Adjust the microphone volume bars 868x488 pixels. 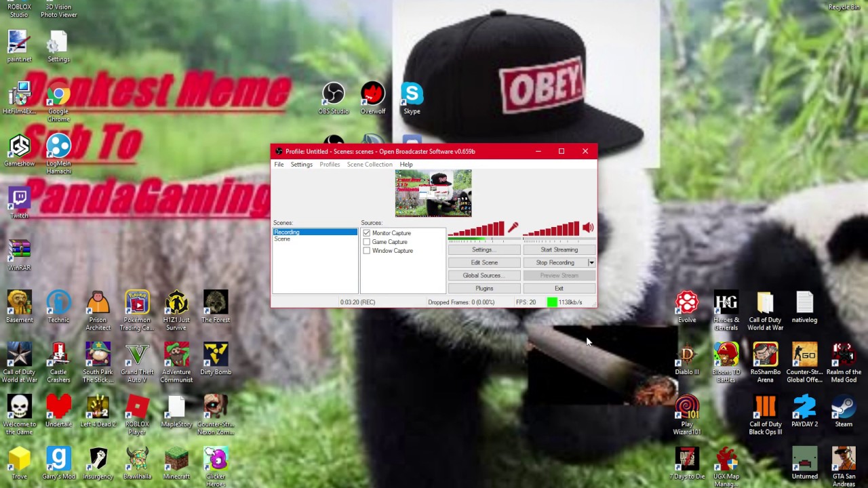click(x=476, y=229)
